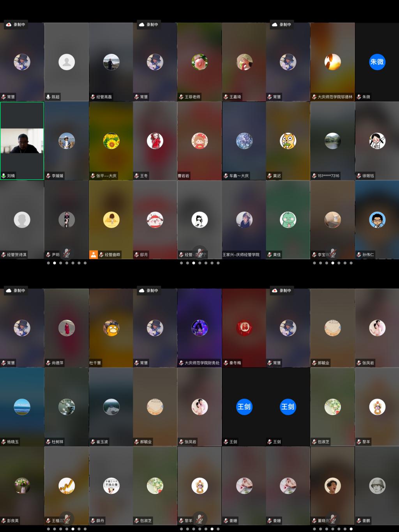Toggle the large muted microphone on 尹玥 tile
Viewport: 399px width, 532px height.
pos(67,253)
